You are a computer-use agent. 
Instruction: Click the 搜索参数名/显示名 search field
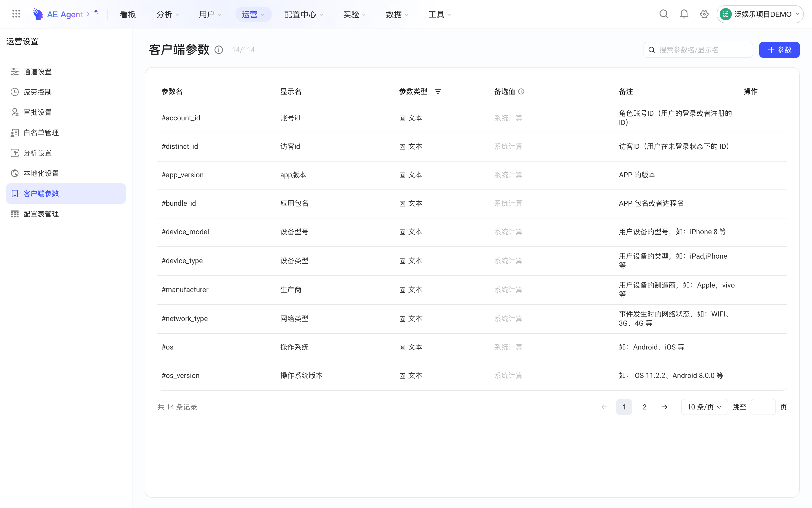(698, 50)
